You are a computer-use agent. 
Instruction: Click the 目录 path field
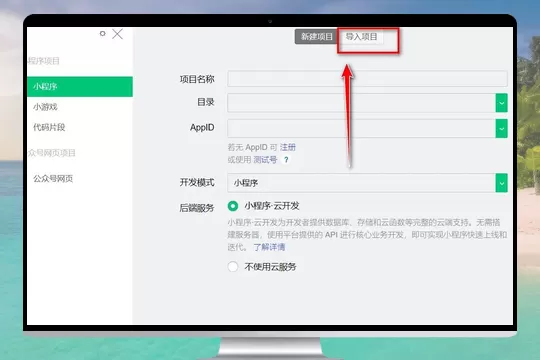361,103
